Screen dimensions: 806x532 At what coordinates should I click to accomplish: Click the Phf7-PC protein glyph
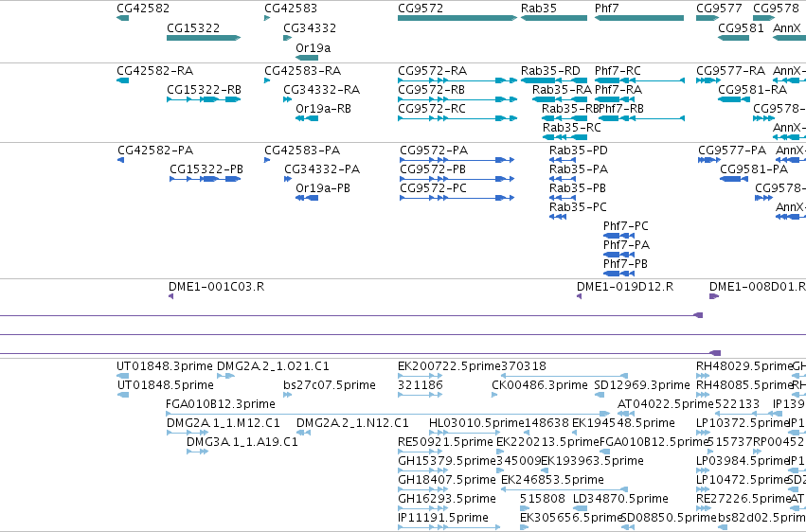point(618,236)
